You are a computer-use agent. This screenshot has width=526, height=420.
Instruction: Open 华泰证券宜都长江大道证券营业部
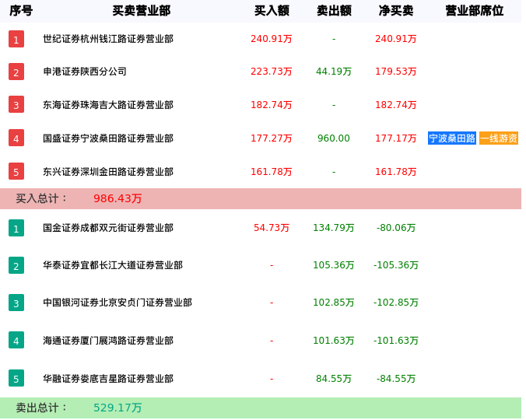coord(113,265)
